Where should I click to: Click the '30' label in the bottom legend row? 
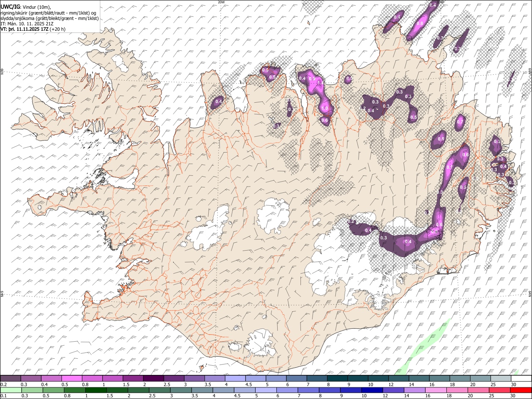(x=512, y=396)
